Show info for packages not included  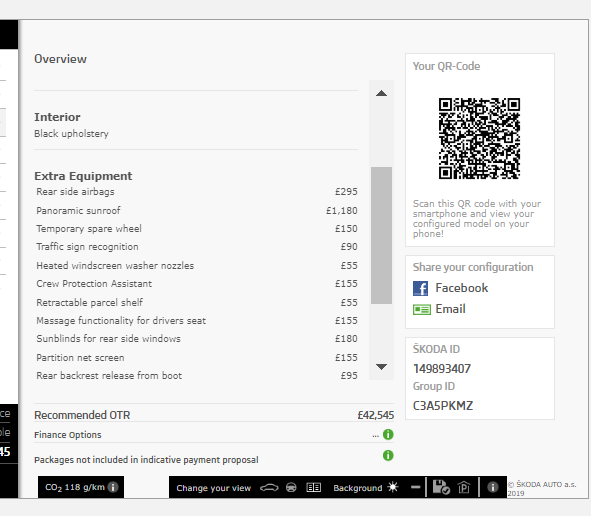point(388,455)
